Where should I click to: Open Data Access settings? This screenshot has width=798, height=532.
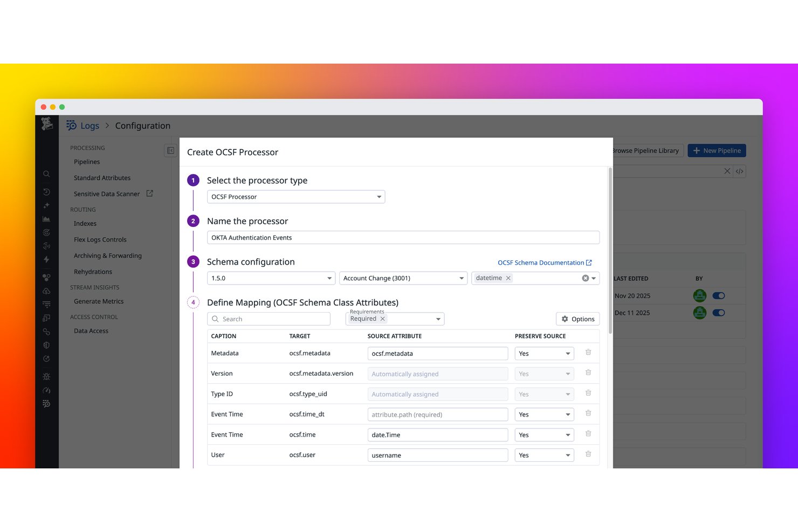click(x=91, y=331)
